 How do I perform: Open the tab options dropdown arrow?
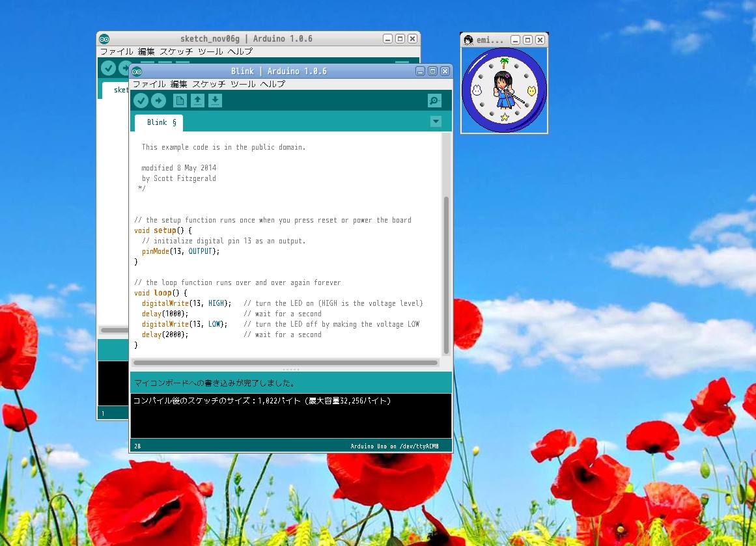[436, 121]
